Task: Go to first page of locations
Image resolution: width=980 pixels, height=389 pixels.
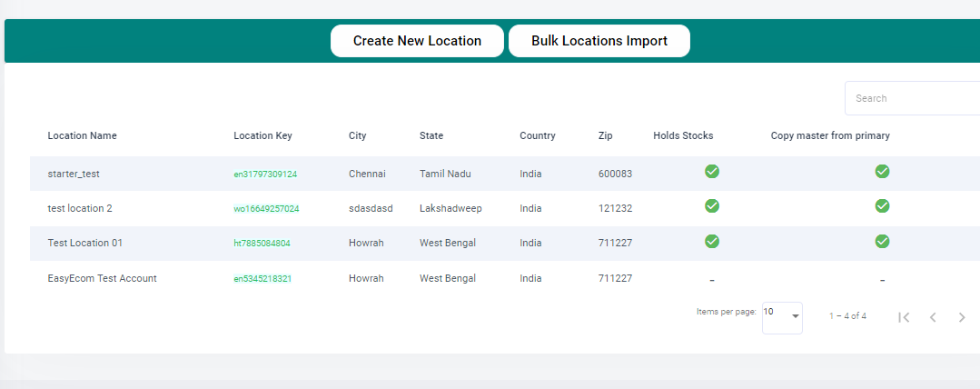Action: (x=903, y=317)
